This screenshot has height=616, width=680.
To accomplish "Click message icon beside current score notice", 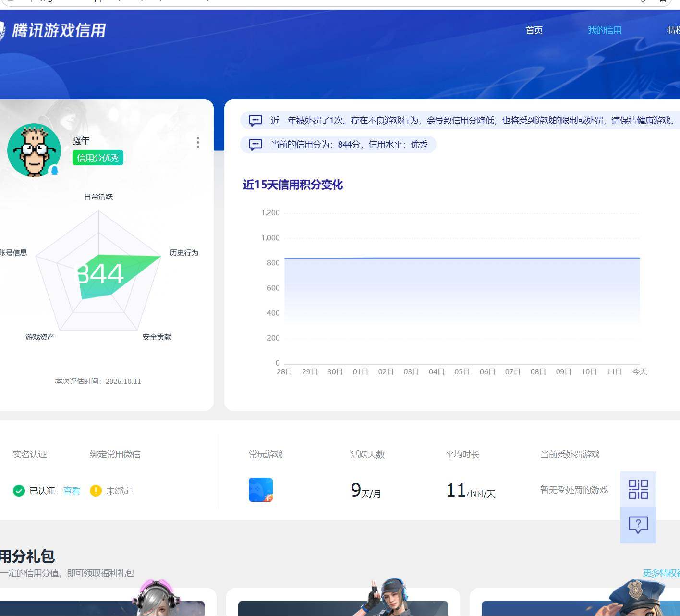I will click(x=255, y=145).
